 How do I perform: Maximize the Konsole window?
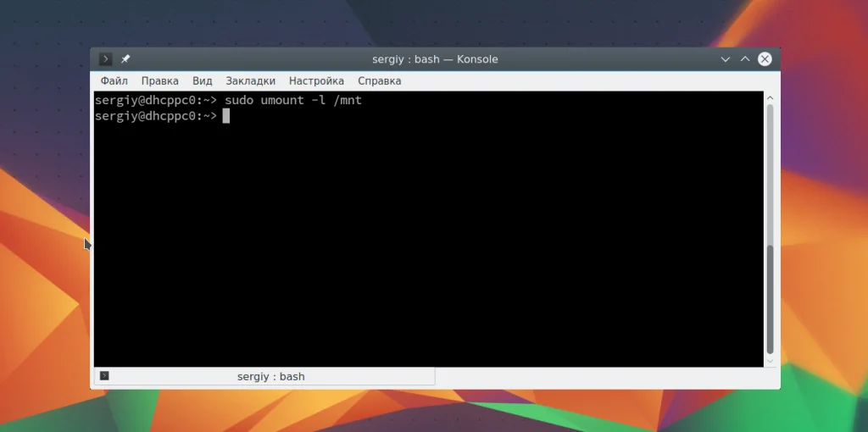coord(745,59)
